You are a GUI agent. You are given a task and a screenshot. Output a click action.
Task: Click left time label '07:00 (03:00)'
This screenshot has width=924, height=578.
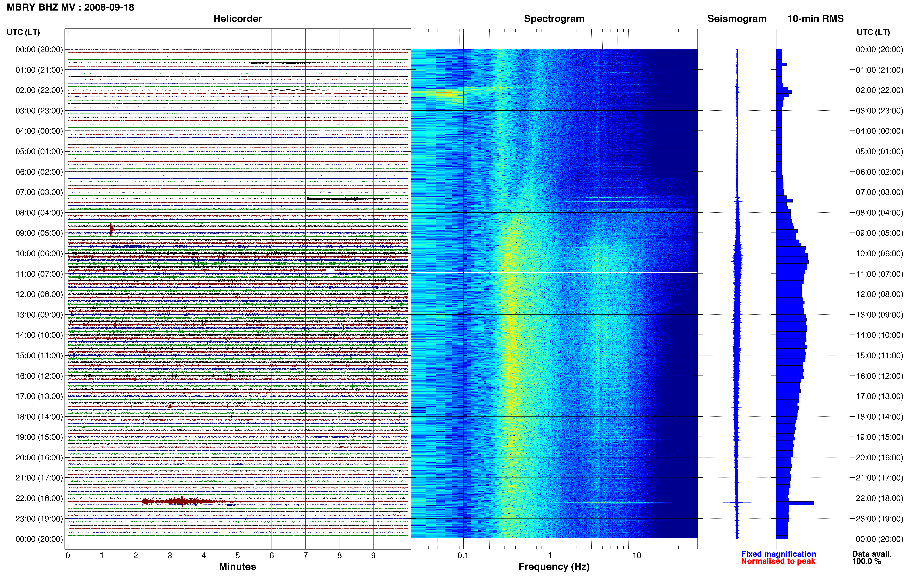(39, 192)
